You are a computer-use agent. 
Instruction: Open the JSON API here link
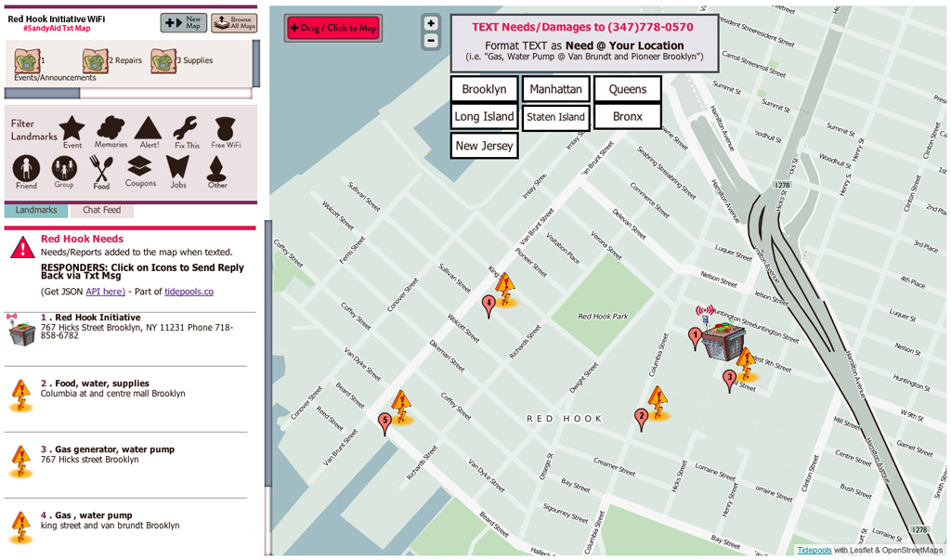point(105,292)
